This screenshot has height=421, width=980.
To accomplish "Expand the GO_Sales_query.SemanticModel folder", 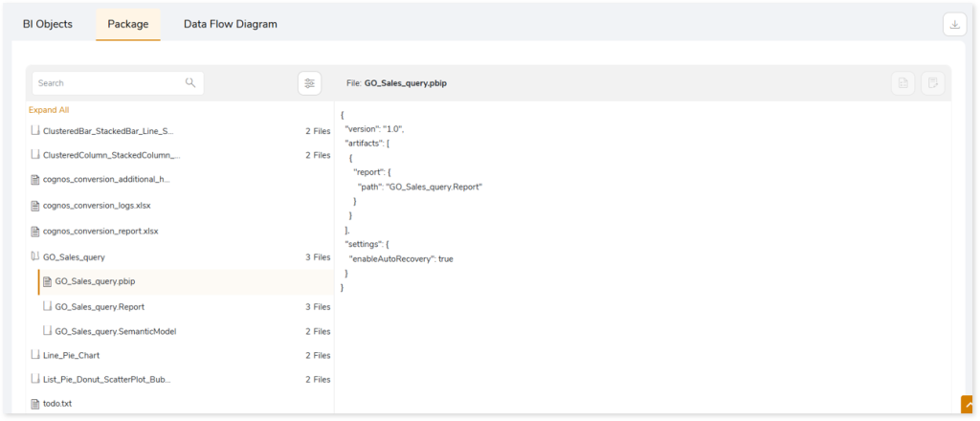I will point(48,331).
